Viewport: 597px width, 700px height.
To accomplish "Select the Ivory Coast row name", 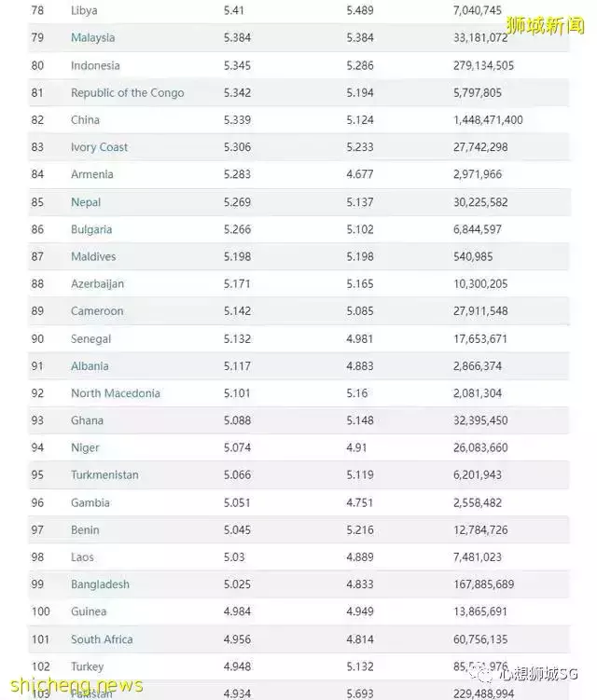I will [x=99, y=147].
